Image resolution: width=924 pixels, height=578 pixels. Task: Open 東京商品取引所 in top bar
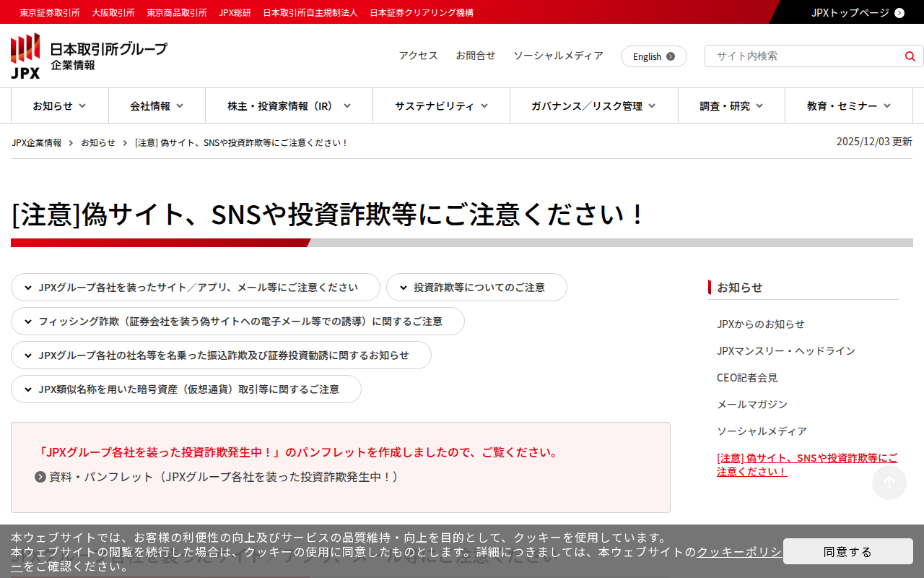(177, 13)
